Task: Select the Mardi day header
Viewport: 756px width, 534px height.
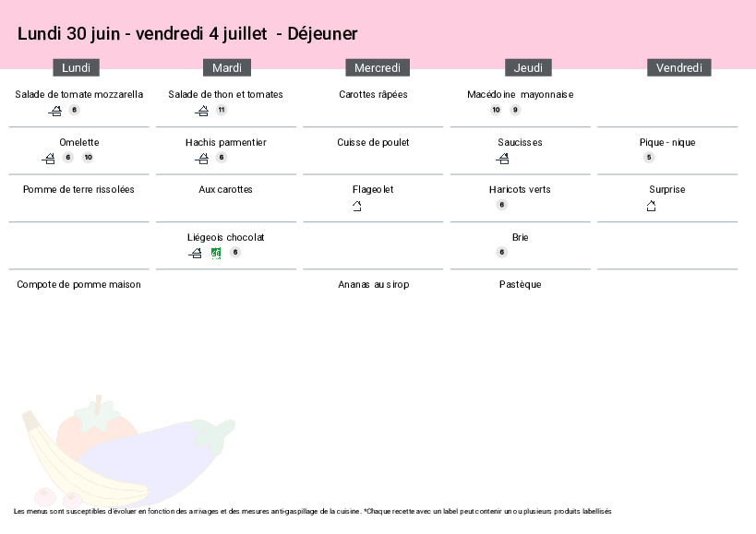Action: pyautogui.click(x=227, y=68)
